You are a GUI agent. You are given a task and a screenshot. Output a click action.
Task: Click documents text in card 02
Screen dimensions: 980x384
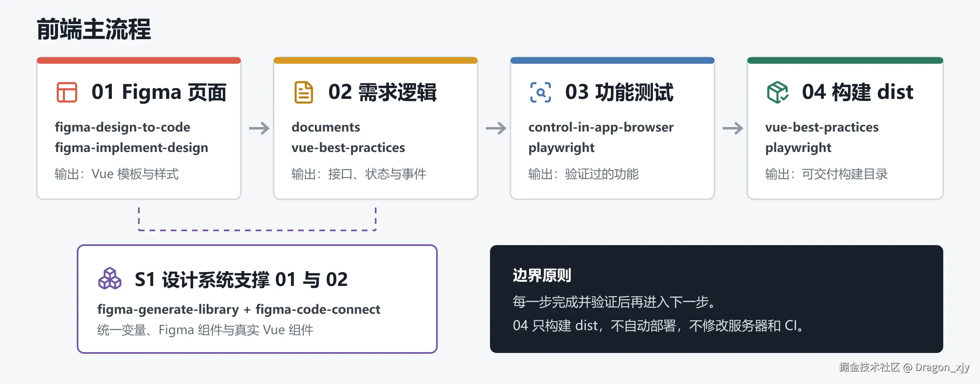[x=326, y=127]
